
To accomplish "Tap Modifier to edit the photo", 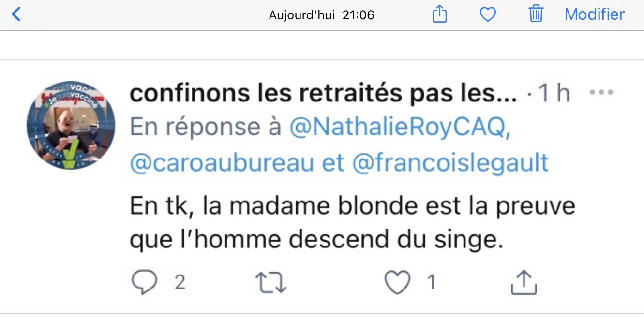I will 595,14.
